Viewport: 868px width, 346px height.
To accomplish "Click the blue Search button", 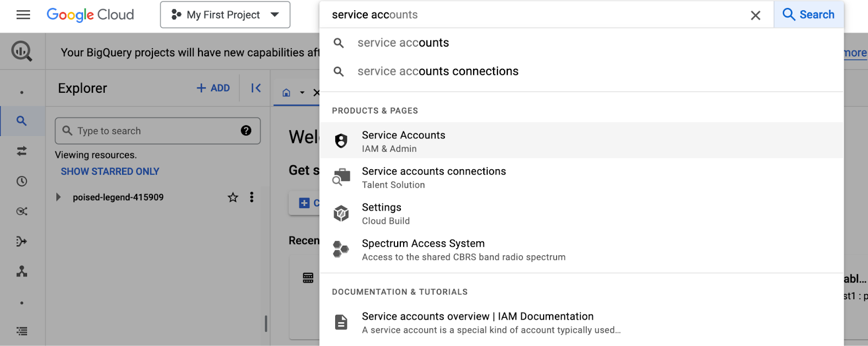I will [x=808, y=15].
